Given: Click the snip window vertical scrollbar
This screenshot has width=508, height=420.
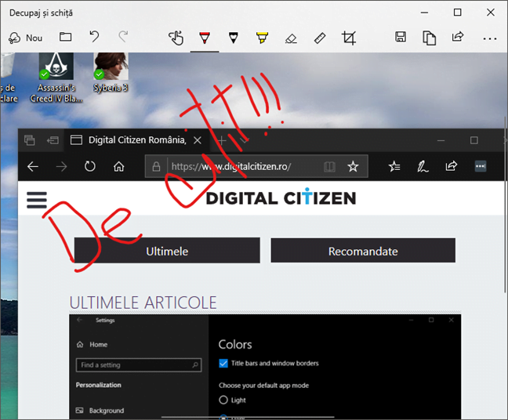Looking at the screenshot, I should pos(505,204).
